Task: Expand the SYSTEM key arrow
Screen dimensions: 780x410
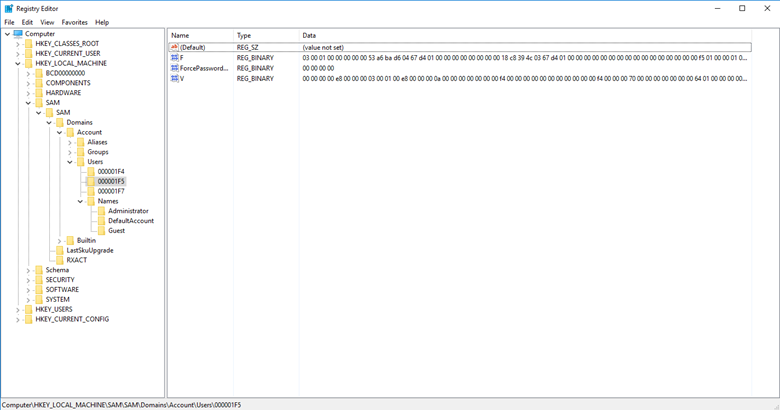Action: click(28, 300)
